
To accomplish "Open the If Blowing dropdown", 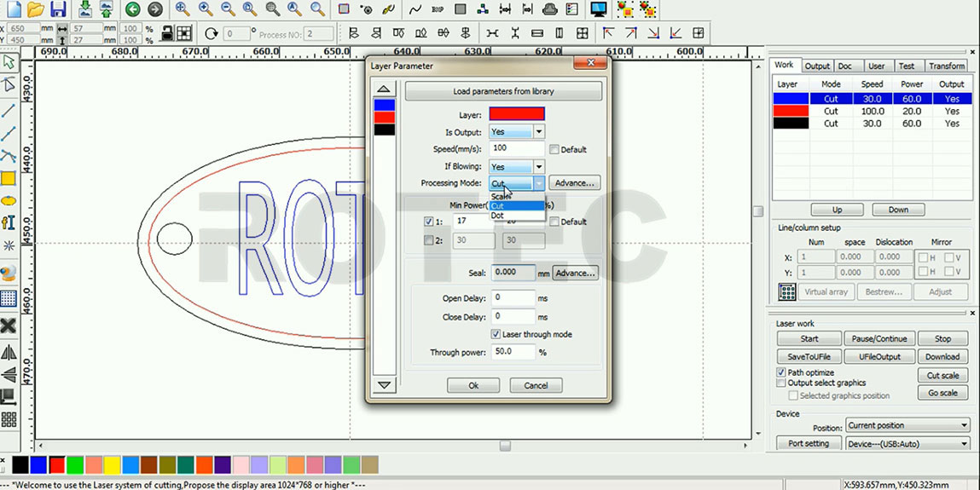I will click(x=538, y=167).
